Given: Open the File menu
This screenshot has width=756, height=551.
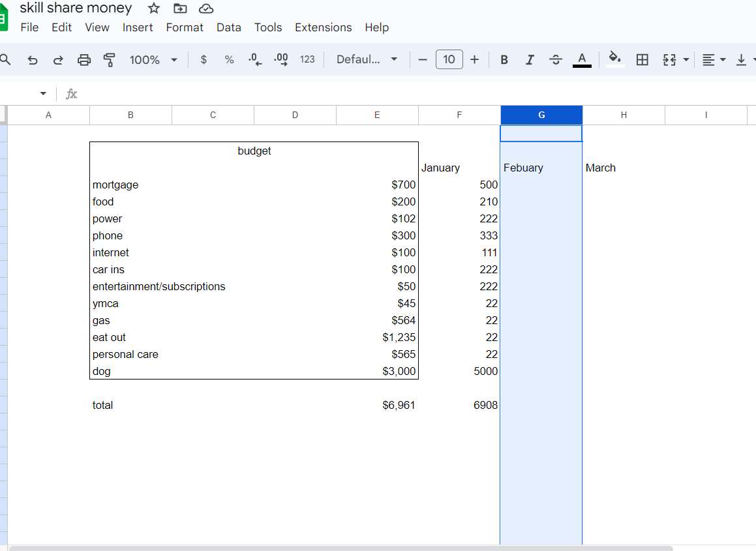Looking at the screenshot, I should pyautogui.click(x=29, y=27).
